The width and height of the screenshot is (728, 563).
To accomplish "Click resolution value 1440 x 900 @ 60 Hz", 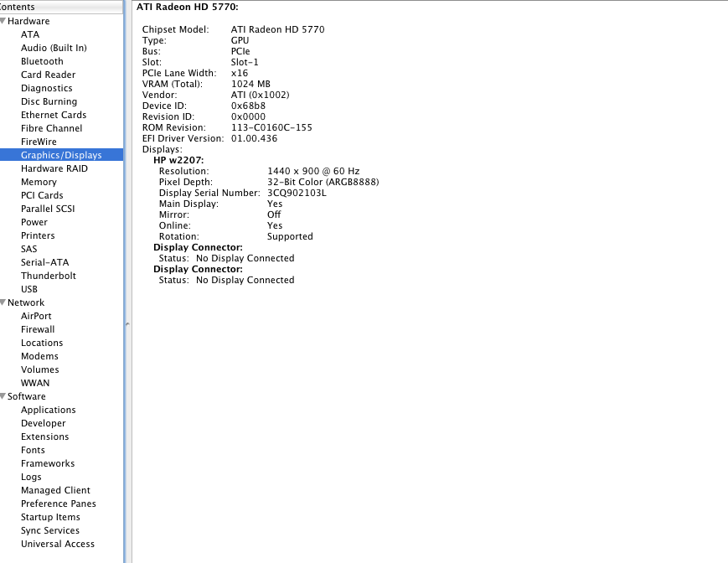I will tap(313, 171).
